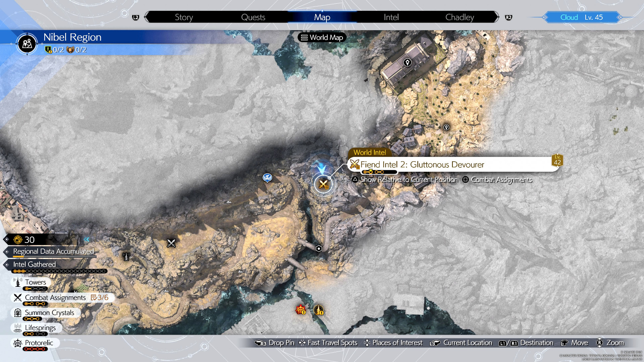644x362 pixels.
Task: Select the location pin on the mansion
Action: pyautogui.click(x=407, y=62)
